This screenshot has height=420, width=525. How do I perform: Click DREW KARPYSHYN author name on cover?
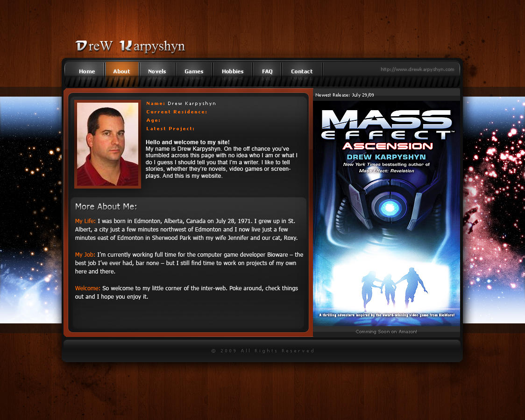click(x=386, y=157)
